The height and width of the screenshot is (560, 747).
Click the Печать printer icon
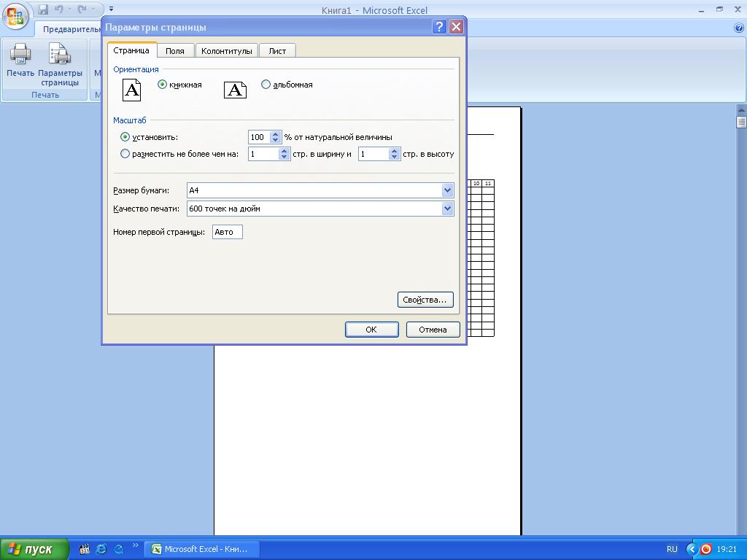pos(20,55)
